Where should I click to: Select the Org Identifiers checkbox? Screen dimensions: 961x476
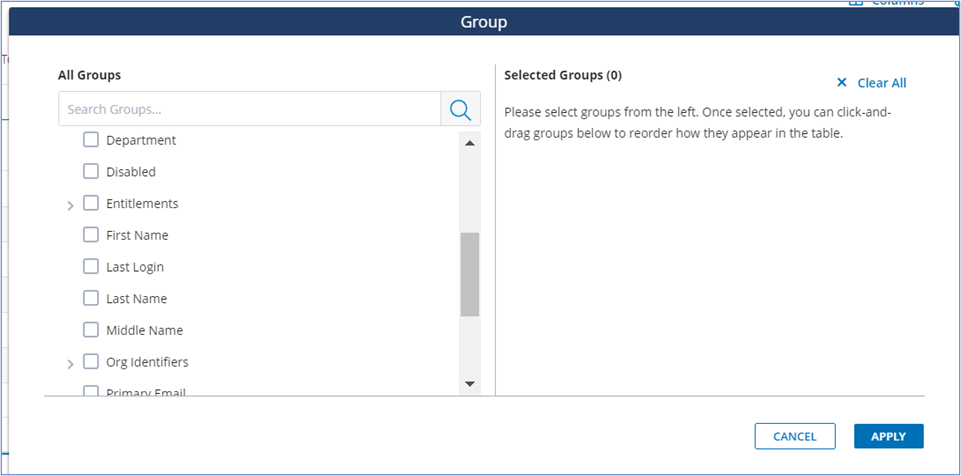91,362
